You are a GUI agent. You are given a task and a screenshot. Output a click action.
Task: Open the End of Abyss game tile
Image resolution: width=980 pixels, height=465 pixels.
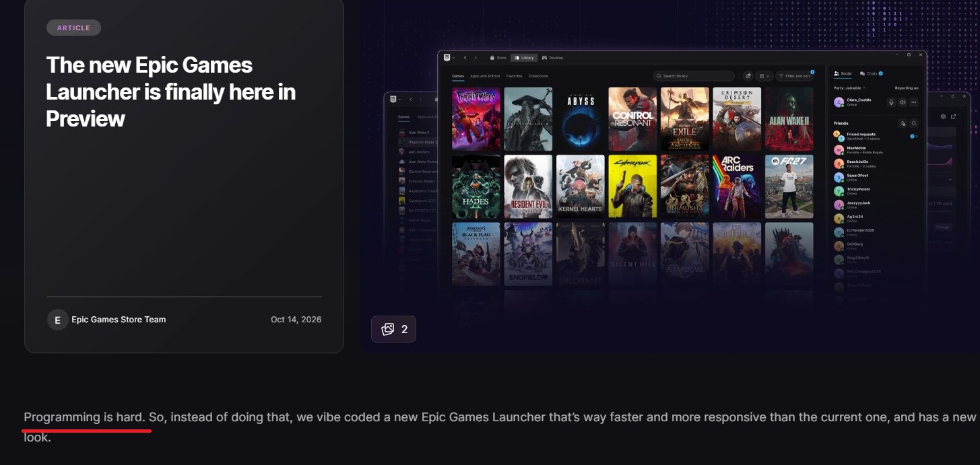581,118
